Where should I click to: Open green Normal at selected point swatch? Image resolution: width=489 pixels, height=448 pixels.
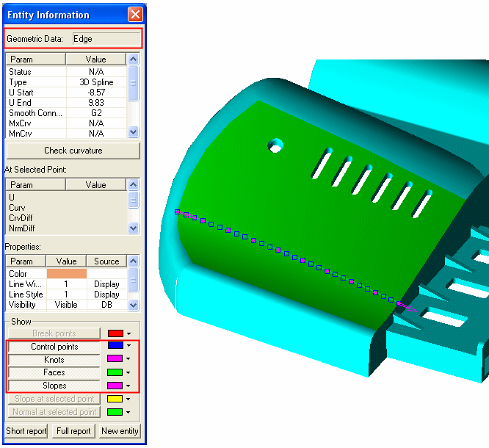[115, 412]
